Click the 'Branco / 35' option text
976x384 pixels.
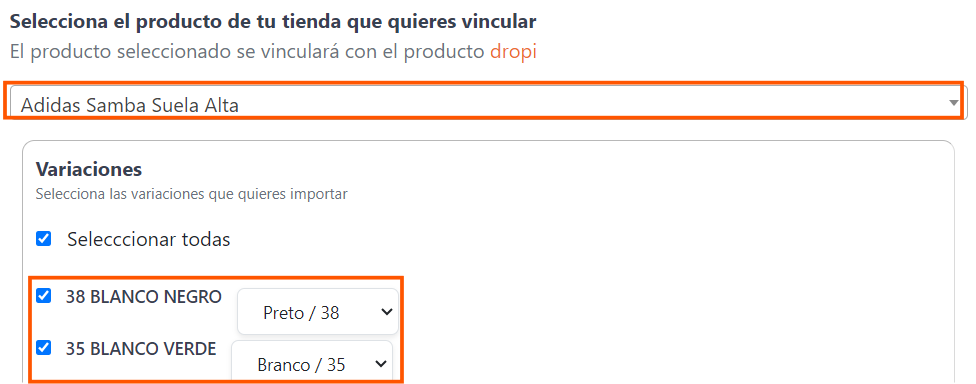point(301,365)
